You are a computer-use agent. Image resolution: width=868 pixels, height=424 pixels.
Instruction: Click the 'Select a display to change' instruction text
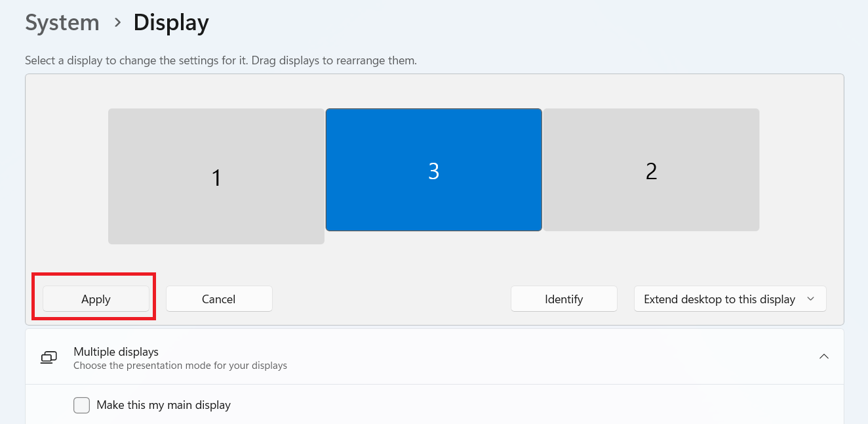pos(221,60)
